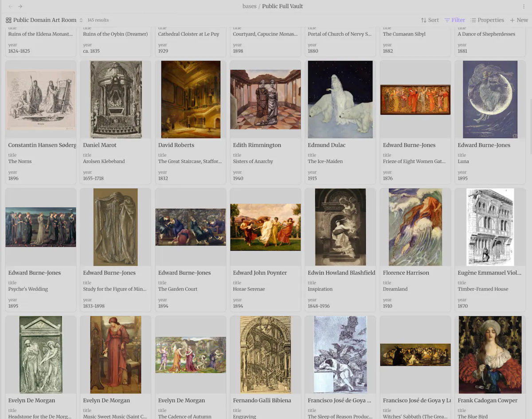Open Music Sweet Music thumbnail
This screenshot has width=532, height=419.
116,355
